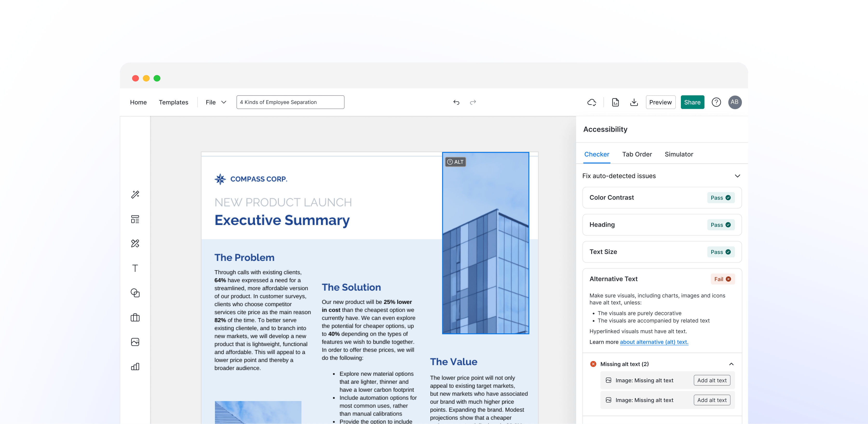This screenshot has height=424, width=868.
Task: Click the undo arrow
Action: click(x=456, y=102)
